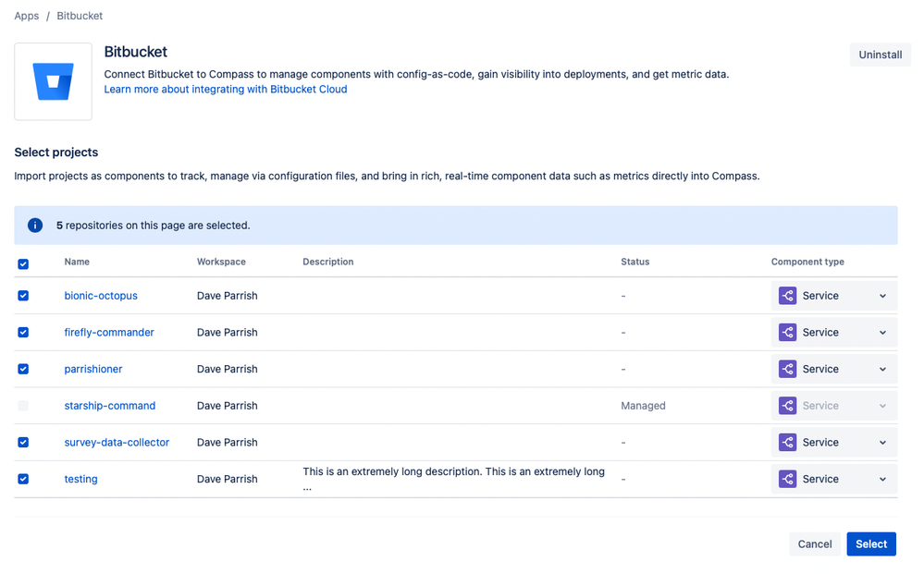Image resolution: width=924 pixels, height=574 pixels.
Task: Click Dave Parrish workspace in the bionic-octopus row
Action: [x=227, y=296]
